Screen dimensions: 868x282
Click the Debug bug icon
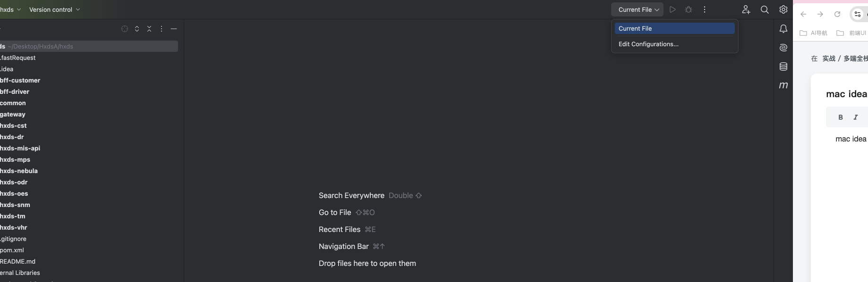pos(689,9)
